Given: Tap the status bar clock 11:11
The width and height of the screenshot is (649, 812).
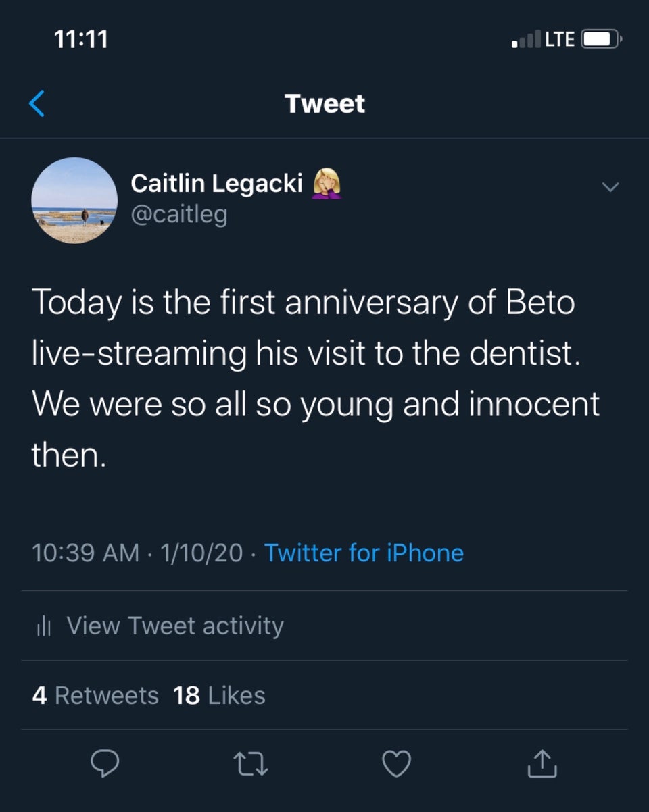Looking at the screenshot, I should [x=81, y=39].
